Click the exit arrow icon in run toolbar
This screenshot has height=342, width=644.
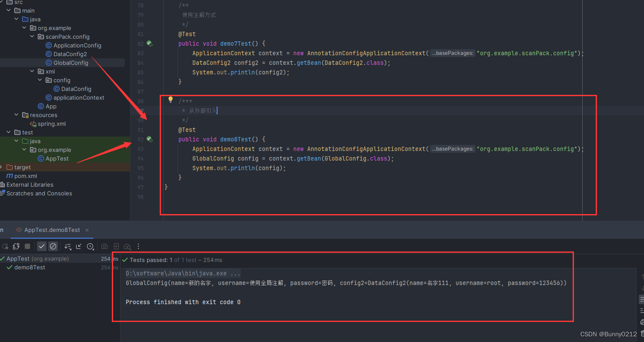116,246
